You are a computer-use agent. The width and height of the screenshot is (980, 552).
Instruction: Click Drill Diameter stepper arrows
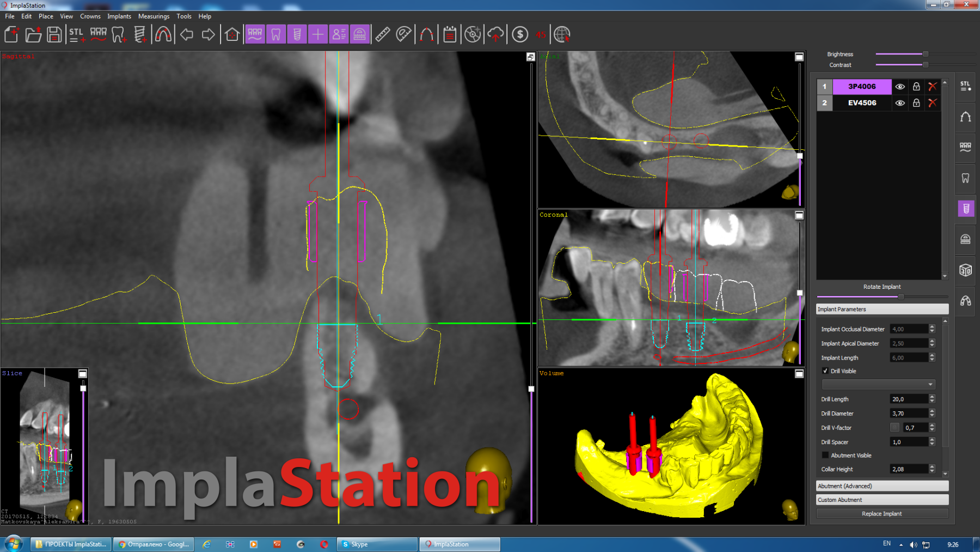(x=932, y=413)
